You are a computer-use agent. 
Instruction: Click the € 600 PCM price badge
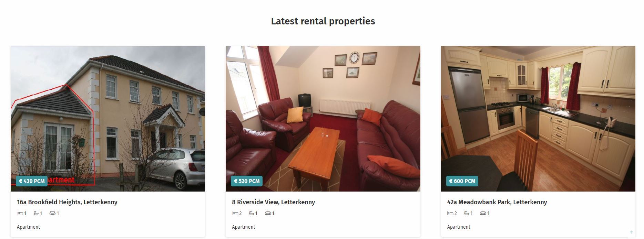click(x=462, y=181)
